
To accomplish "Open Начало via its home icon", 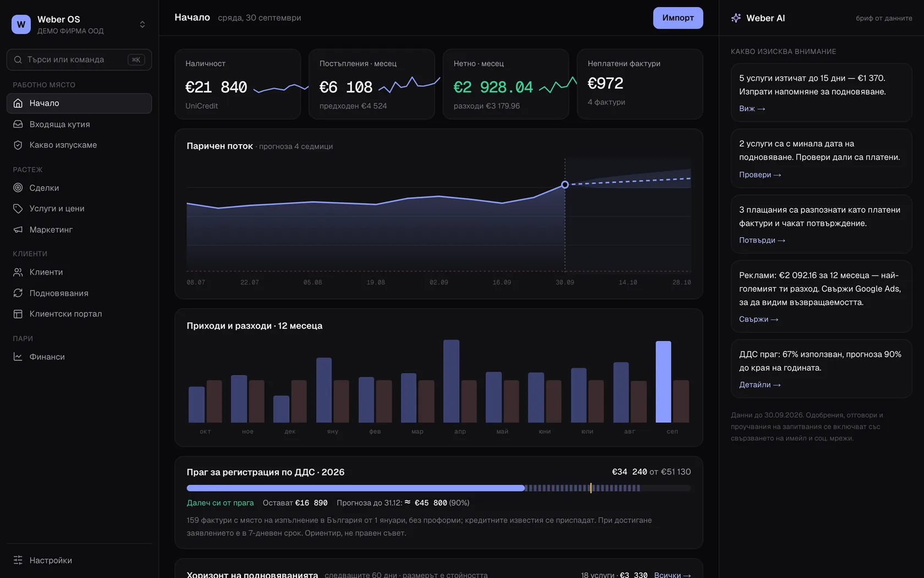I will tap(18, 103).
